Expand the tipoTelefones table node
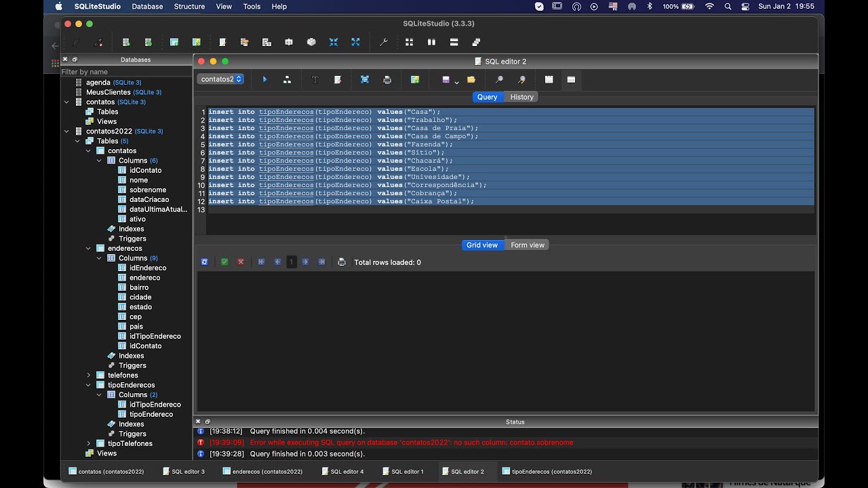 tap(88, 444)
